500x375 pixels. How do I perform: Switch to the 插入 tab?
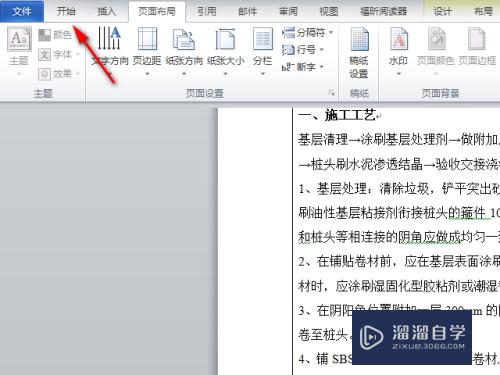click(x=106, y=11)
